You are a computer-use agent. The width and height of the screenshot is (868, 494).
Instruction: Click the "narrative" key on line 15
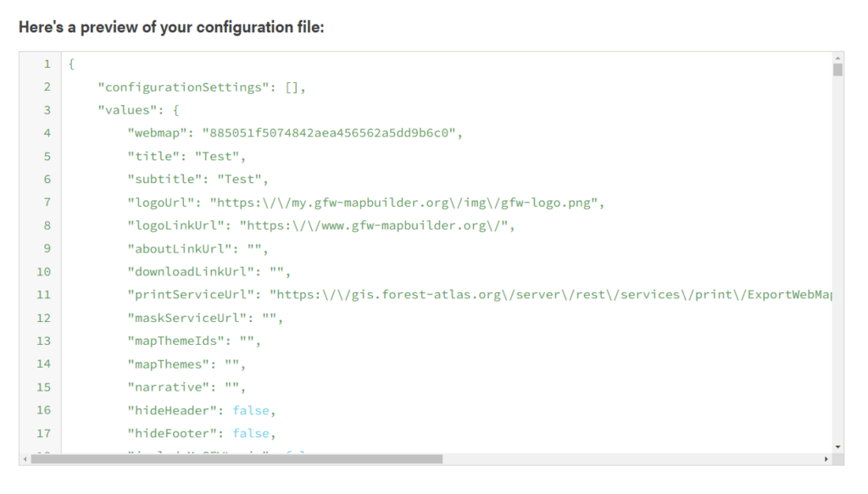[169, 387]
